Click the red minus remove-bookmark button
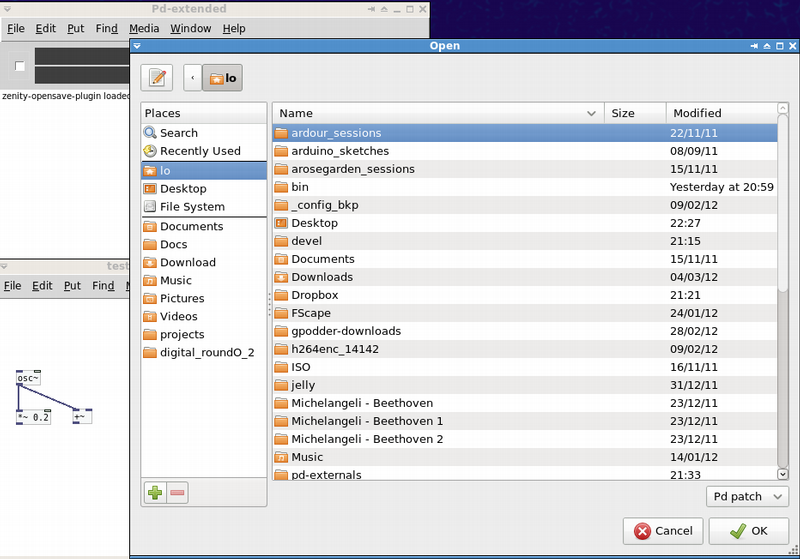Image resolution: width=800 pixels, height=559 pixels. coord(177,493)
